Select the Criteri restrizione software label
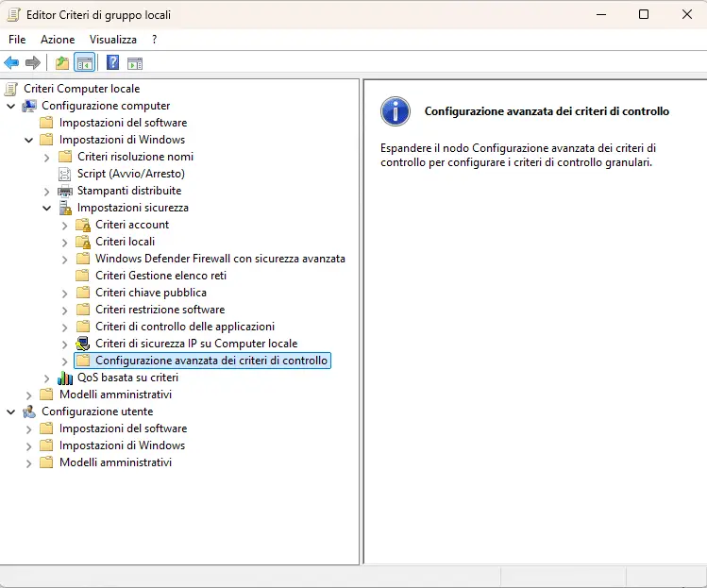Screen dimensions: 707x588 pos(160,310)
